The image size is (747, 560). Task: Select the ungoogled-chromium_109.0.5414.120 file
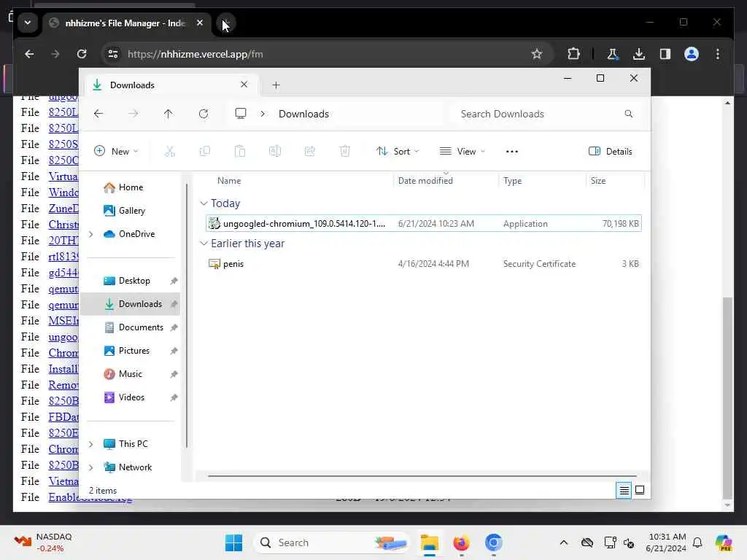(x=424, y=223)
